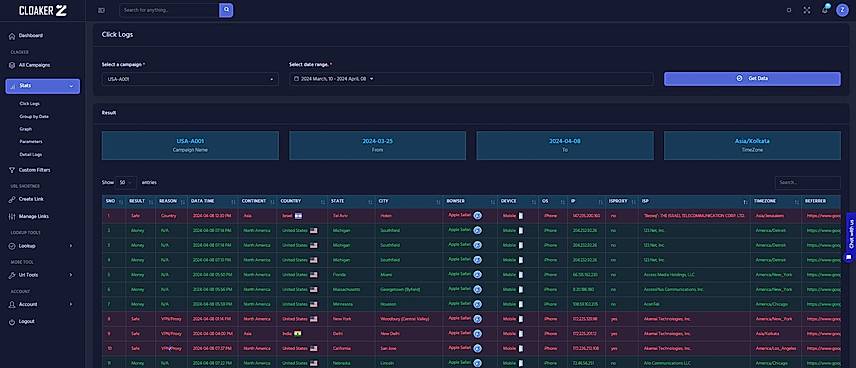Sort table by REASON column
The image size is (856, 368).
[171, 201]
